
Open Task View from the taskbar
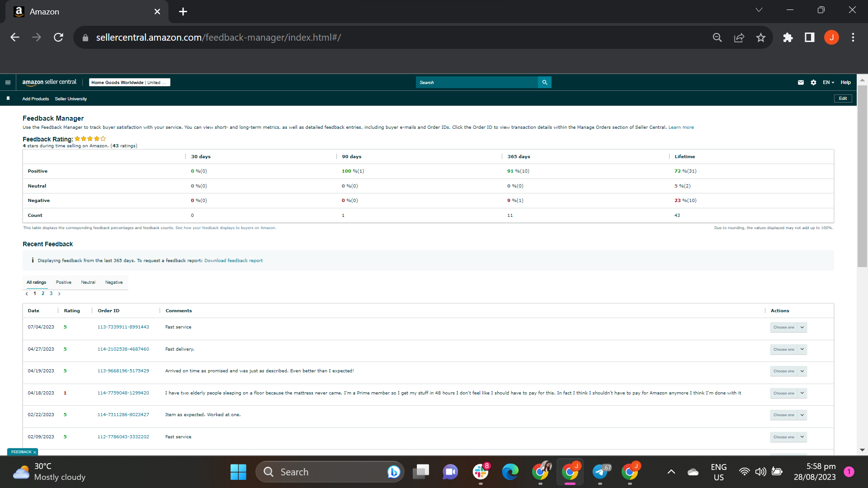click(421, 472)
